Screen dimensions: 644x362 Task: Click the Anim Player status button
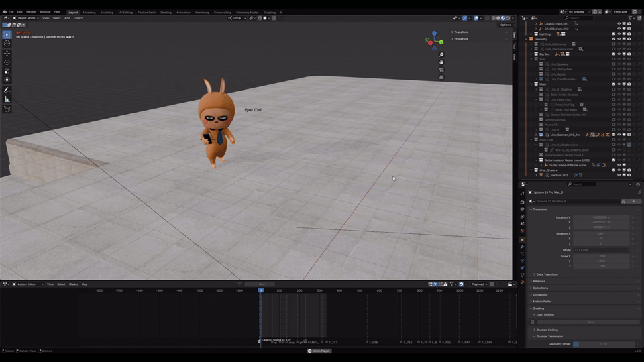319,351
